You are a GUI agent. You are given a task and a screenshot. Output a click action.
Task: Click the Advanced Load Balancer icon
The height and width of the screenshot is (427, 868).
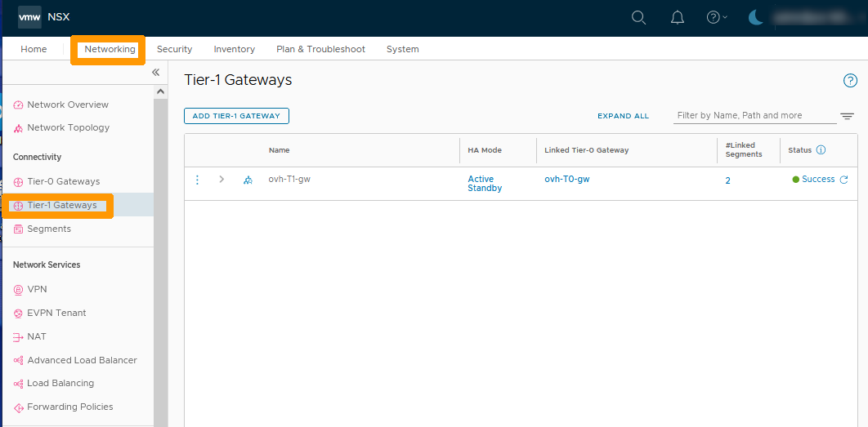tap(18, 361)
